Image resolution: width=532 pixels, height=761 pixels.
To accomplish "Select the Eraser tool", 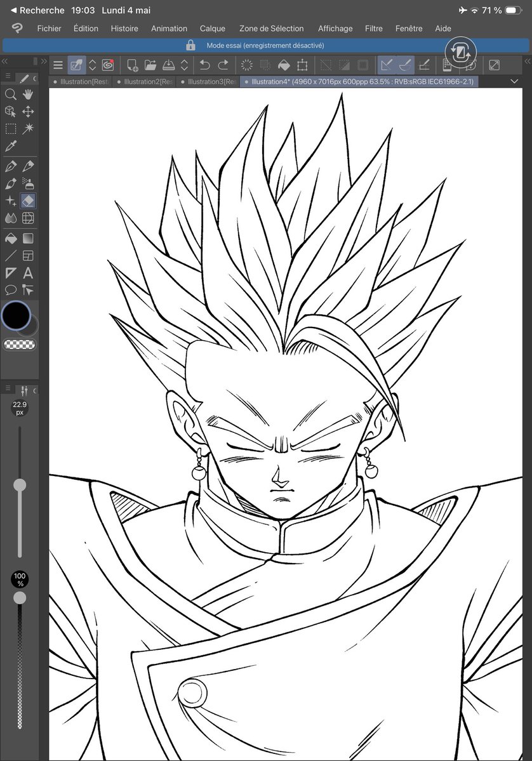I will [x=28, y=201].
